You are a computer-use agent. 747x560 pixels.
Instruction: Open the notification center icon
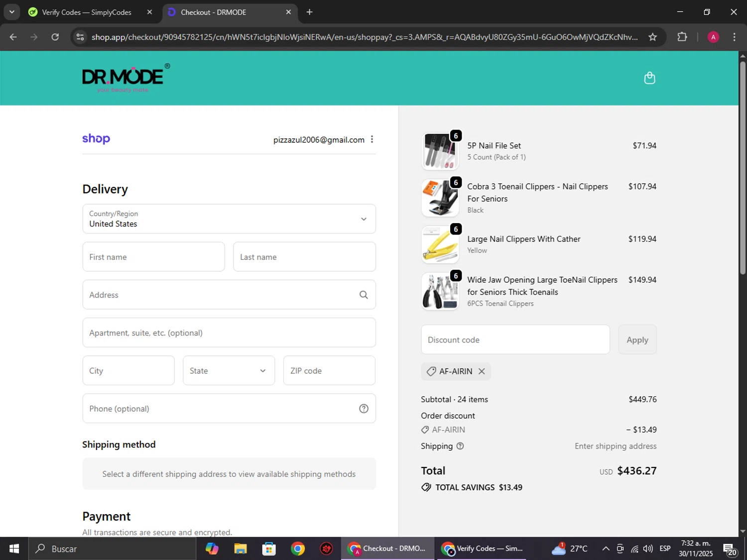point(730,549)
